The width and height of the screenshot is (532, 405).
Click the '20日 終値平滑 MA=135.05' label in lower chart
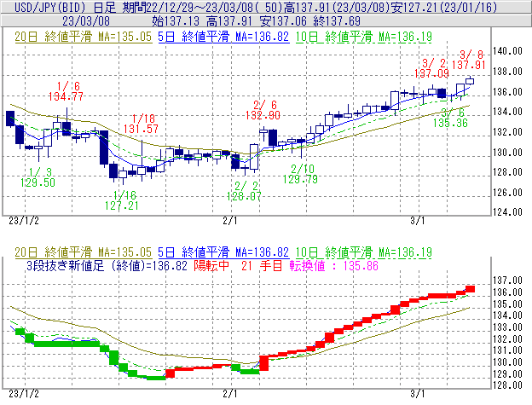click(84, 252)
